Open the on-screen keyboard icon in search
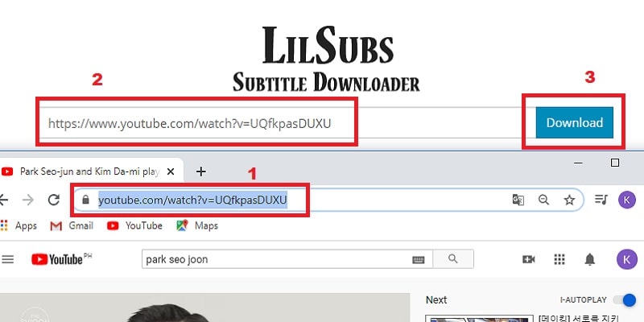This screenshot has width=644, height=322. click(x=418, y=259)
